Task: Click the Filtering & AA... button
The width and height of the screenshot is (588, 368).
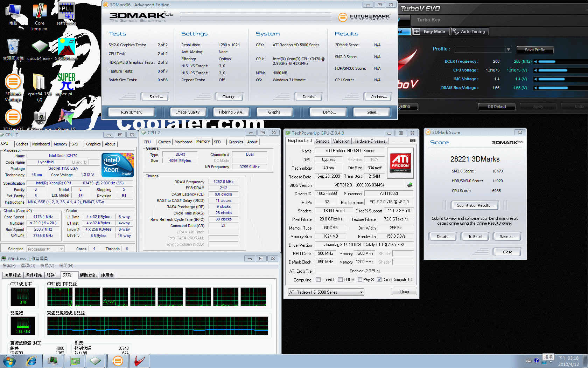Action: [x=232, y=112]
